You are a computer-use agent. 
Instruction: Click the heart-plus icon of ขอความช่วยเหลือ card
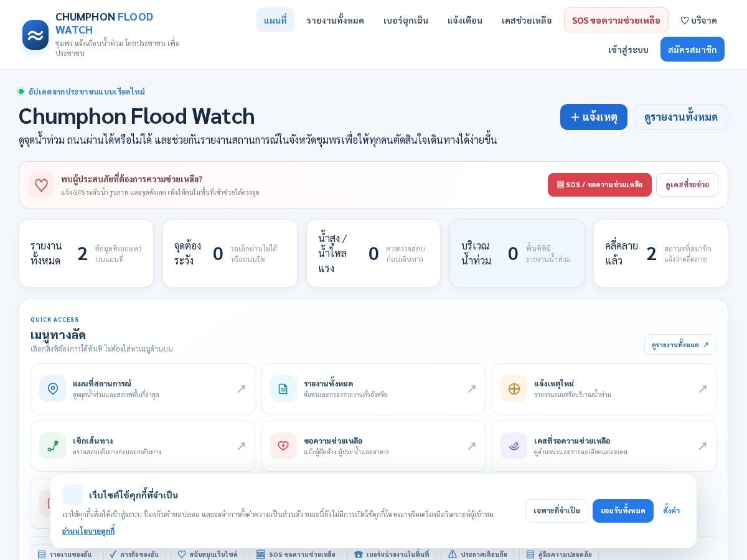tap(283, 446)
